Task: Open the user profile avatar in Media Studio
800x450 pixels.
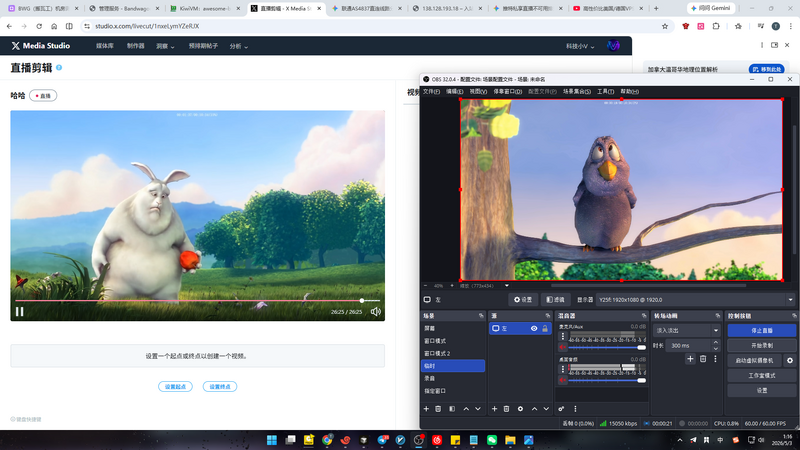Action: tap(613, 46)
